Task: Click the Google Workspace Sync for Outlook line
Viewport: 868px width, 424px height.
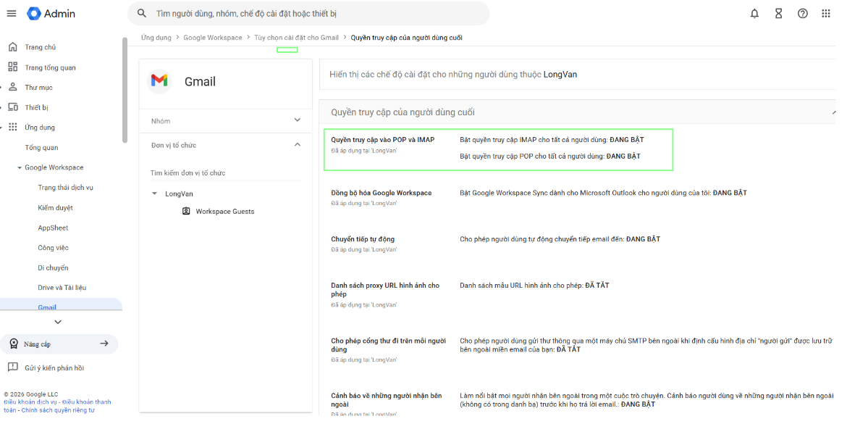Action: [x=603, y=193]
